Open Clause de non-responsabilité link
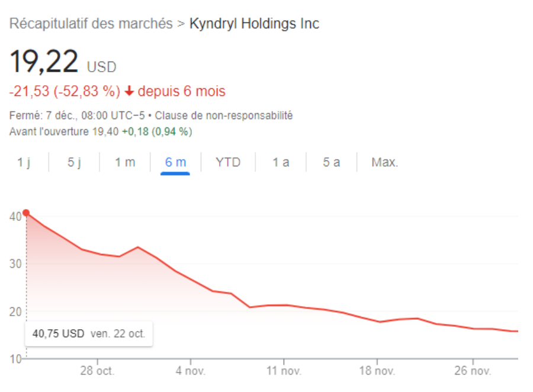Screen dimensions: 533x392 224,116
